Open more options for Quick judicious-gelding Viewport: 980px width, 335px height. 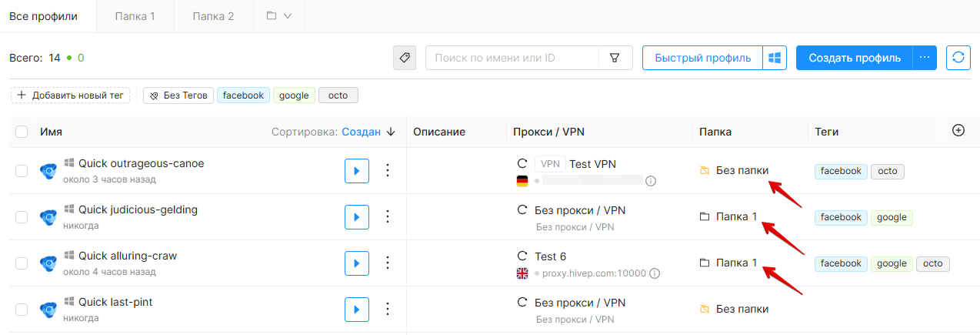pos(388,217)
